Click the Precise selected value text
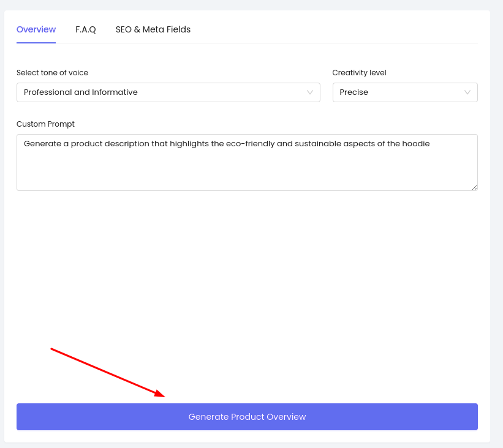 coord(354,92)
